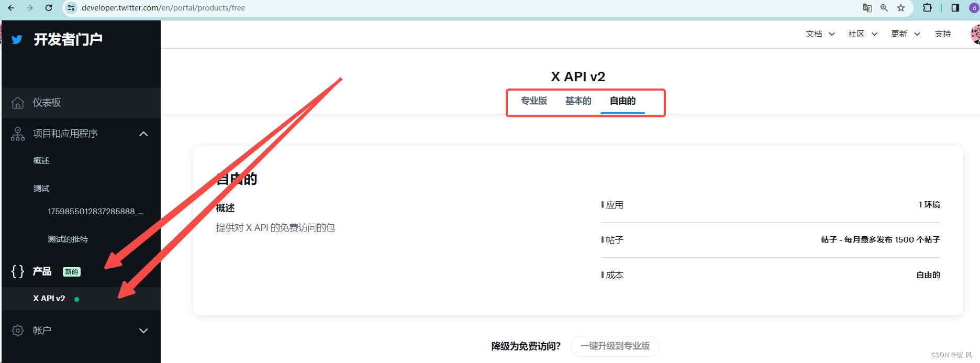Open the user avatar in top right
Screen dimensions: 980x363
(x=975, y=34)
